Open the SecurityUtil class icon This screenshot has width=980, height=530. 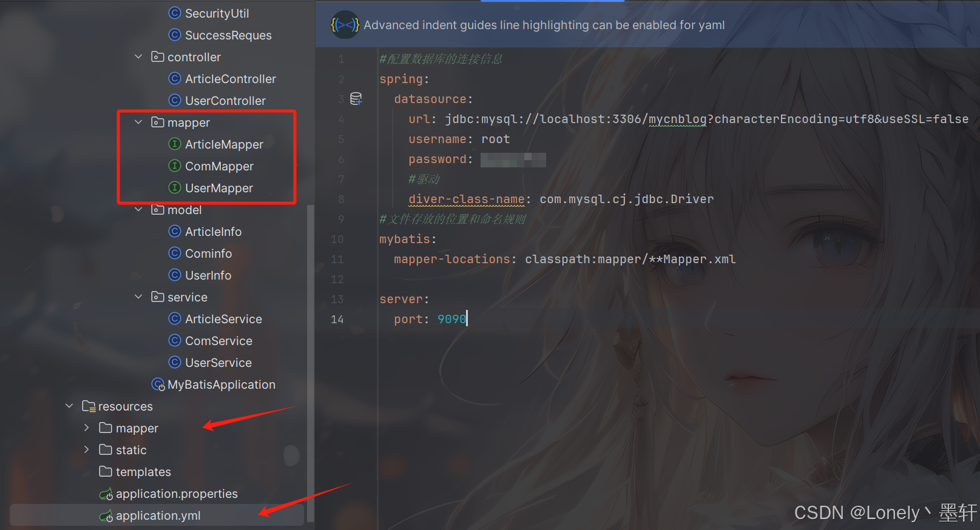coord(175,13)
